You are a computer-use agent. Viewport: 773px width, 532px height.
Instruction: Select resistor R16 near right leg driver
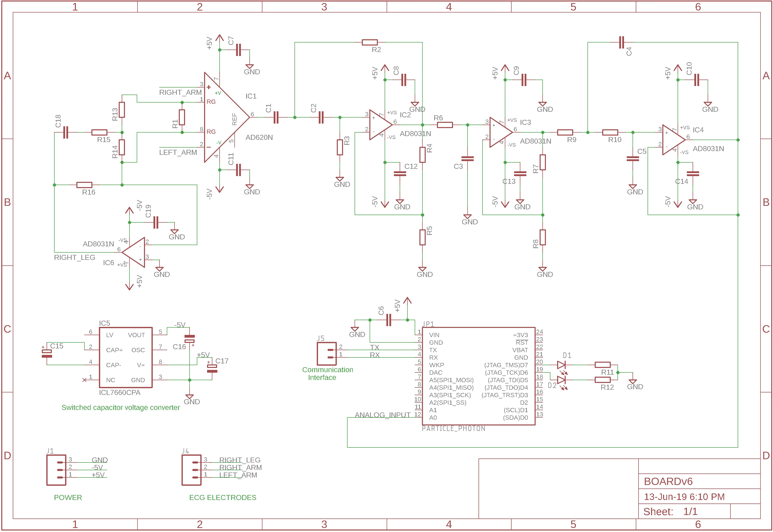(84, 185)
